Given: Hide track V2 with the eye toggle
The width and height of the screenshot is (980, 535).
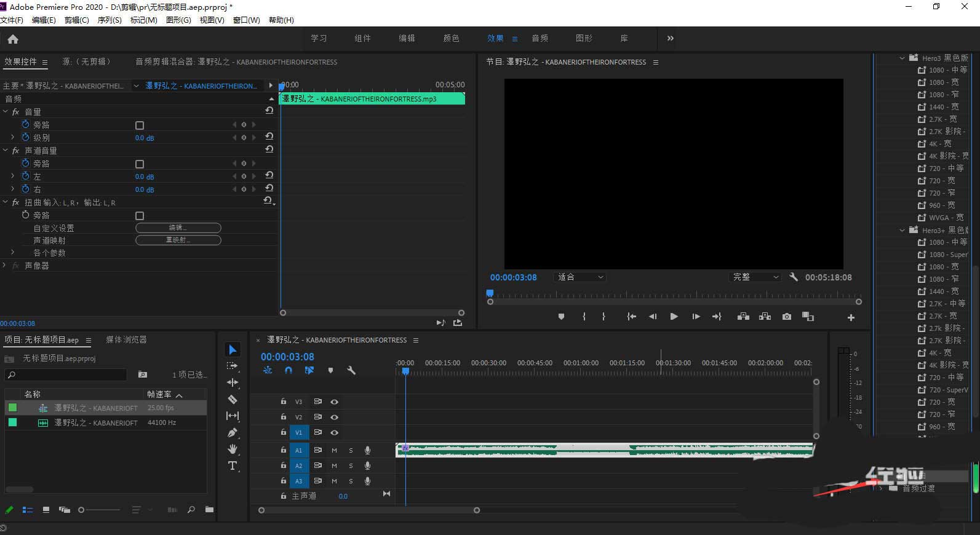Looking at the screenshot, I should tap(334, 417).
